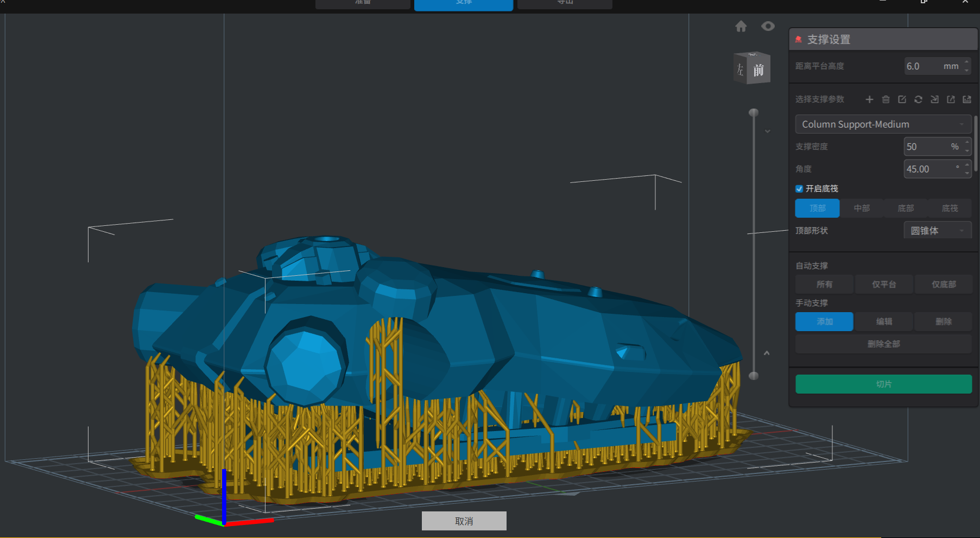Delete the support profile with trash icon
This screenshot has height=538, width=980.
pyautogui.click(x=886, y=99)
